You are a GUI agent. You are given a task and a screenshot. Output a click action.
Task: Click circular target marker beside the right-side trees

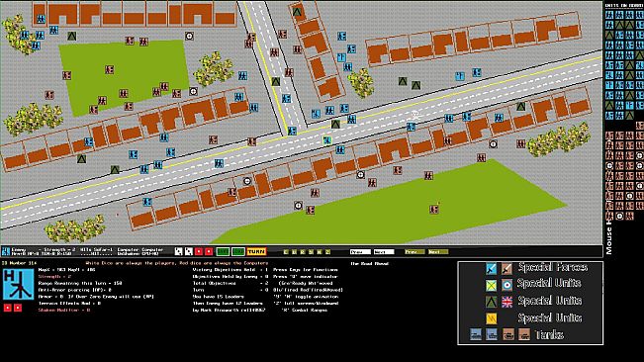pos(493,143)
